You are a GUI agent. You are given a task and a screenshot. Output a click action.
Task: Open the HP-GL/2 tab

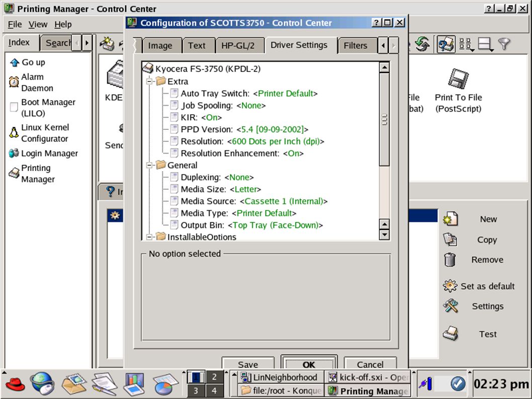coord(238,45)
